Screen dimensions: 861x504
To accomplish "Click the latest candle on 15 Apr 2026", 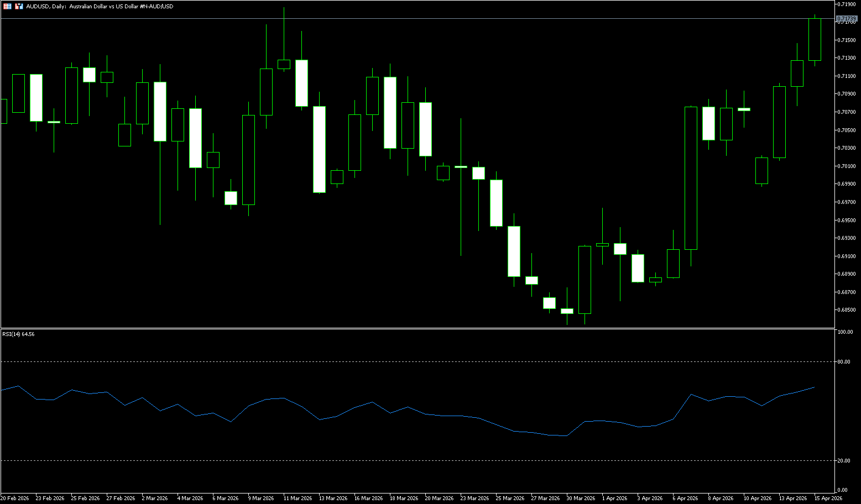I will (x=815, y=39).
